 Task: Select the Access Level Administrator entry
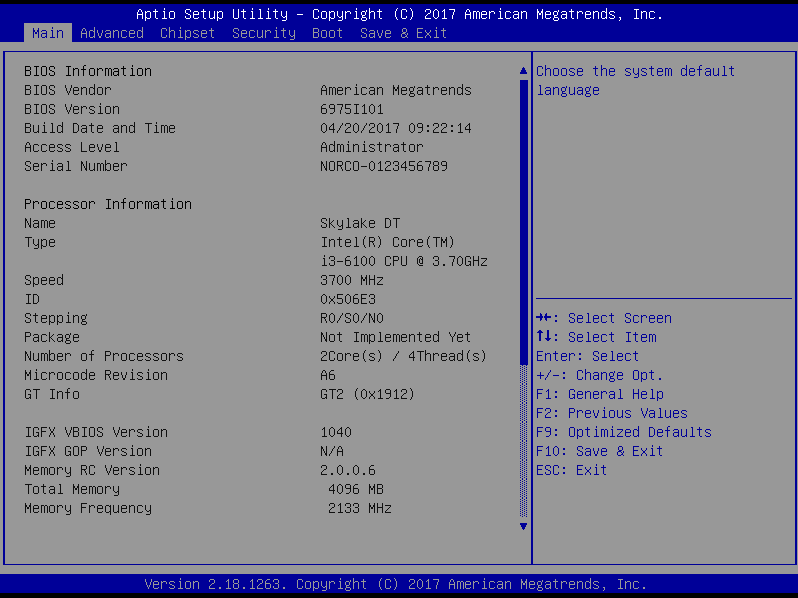click(371, 147)
